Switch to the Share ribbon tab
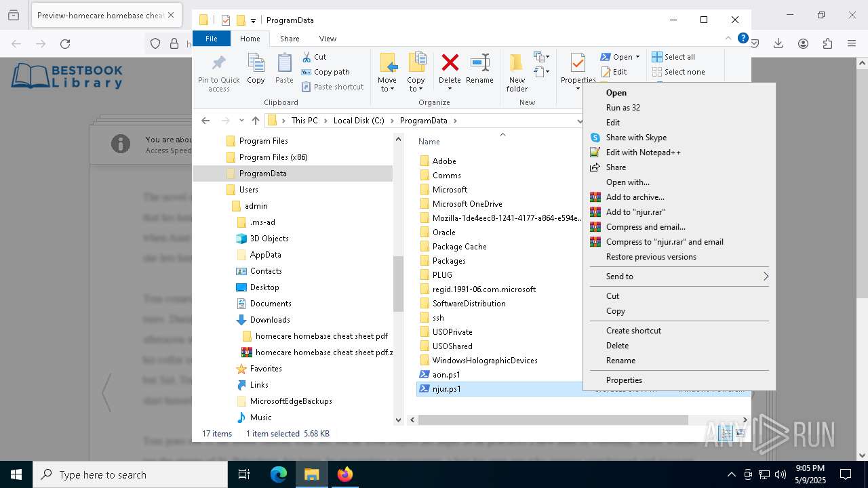The width and height of the screenshot is (868, 488). pyautogui.click(x=290, y=39)
